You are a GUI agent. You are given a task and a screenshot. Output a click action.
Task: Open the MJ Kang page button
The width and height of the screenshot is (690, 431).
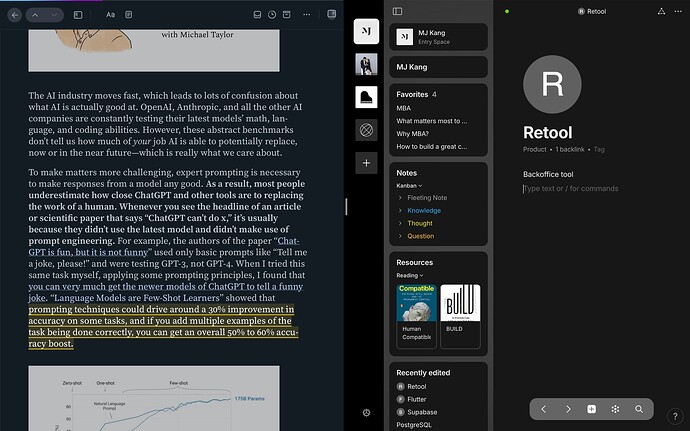[438, 67]
